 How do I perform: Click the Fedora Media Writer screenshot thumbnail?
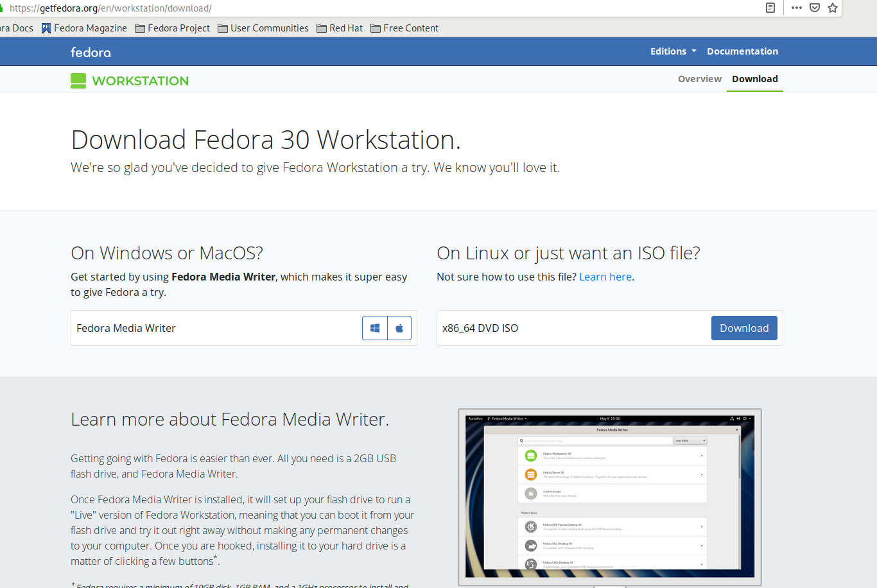[x=609, y=496]
